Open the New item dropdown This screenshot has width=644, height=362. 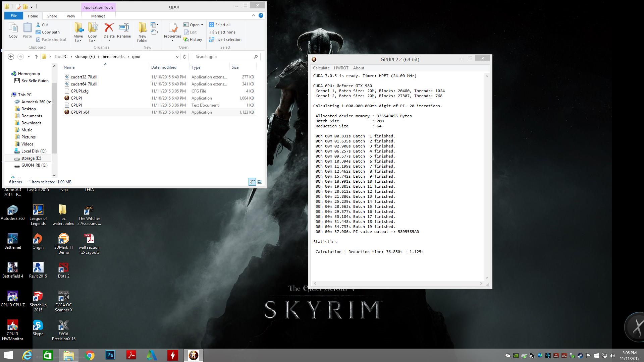click(155, 25)
